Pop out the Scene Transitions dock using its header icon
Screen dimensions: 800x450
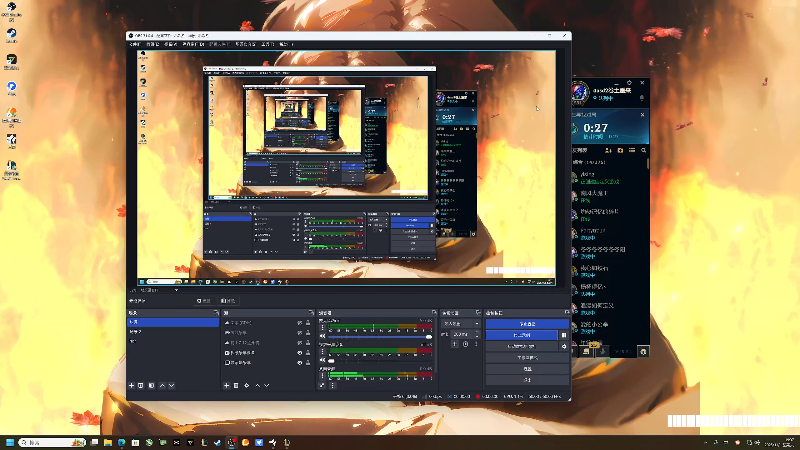point(479,313)
